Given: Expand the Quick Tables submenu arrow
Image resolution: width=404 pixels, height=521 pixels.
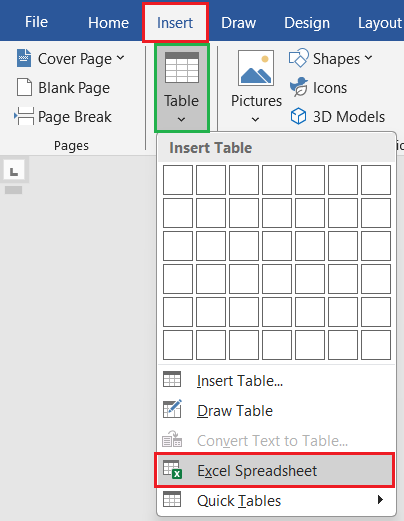Looking at the screenshot, I should (x=380, y=500).
